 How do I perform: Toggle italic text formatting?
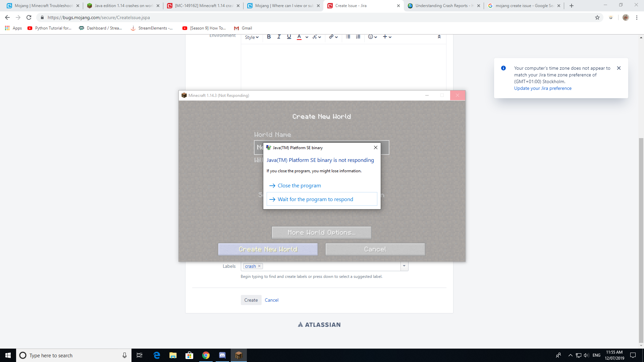point(279,37)
